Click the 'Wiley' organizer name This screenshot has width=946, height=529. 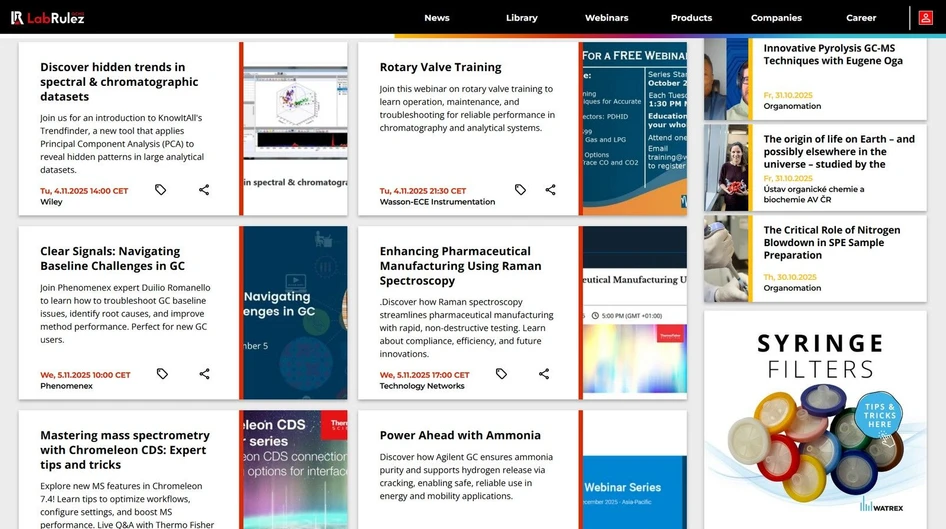point(51,202)
